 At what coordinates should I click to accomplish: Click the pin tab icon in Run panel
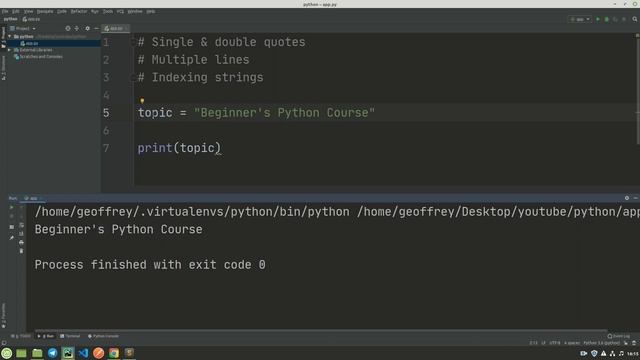tap(11, 238)
